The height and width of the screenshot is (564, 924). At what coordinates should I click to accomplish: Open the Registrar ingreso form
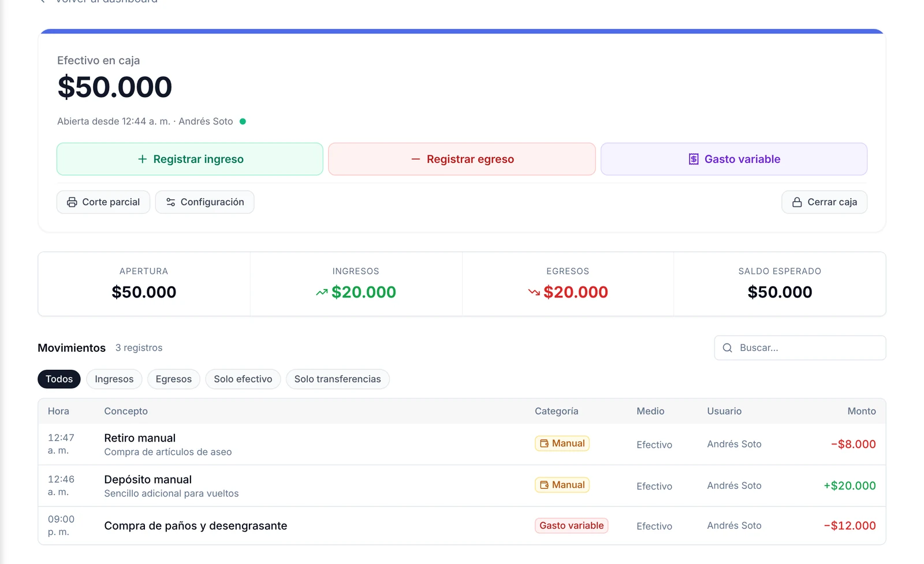[190, 159]
